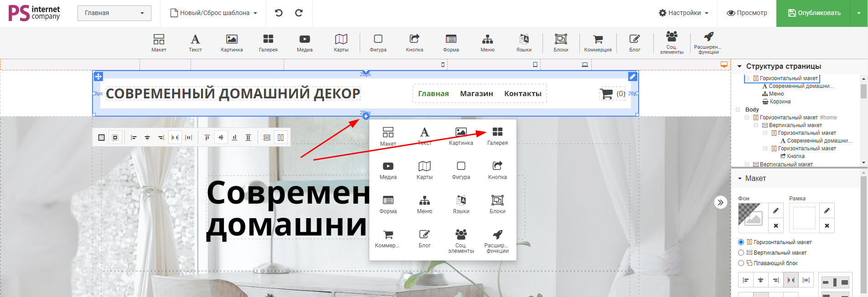Click the Redo arrow icon
Image resolution: width=868 pixels, height=297 pixels.
(x=299, y=13)
